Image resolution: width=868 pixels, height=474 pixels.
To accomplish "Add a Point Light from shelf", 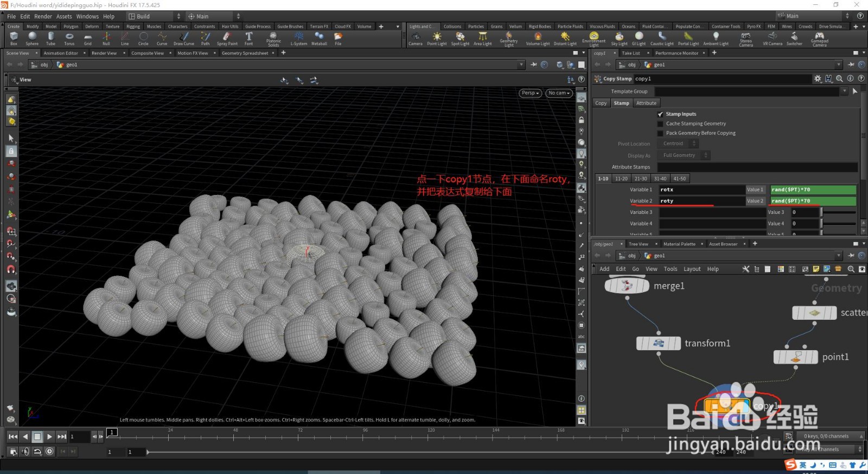I will (437, 39).
